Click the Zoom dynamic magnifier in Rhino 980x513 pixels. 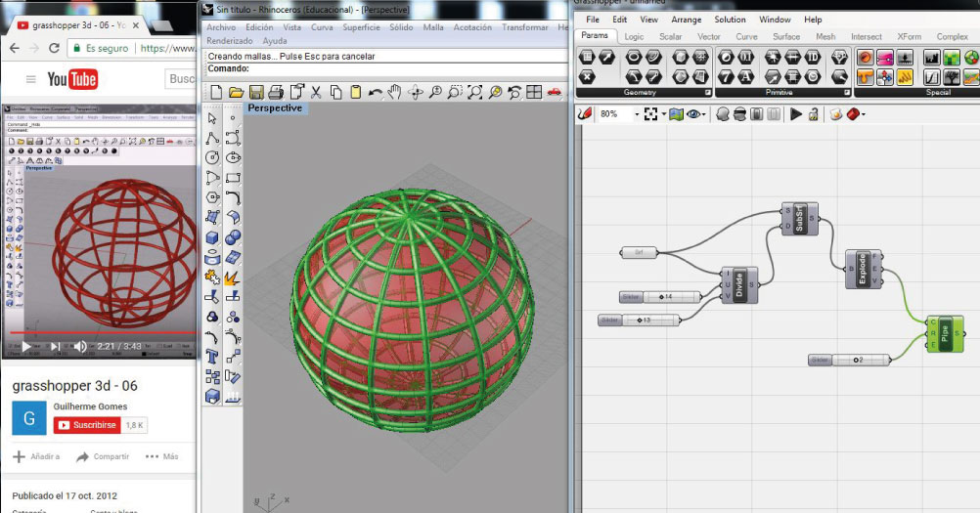[x=435, y=93]
